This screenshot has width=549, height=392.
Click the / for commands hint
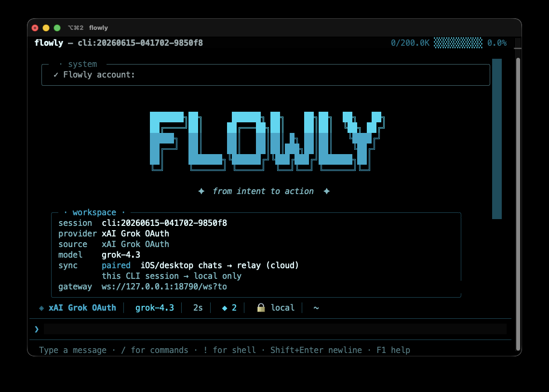click(155, 350)
